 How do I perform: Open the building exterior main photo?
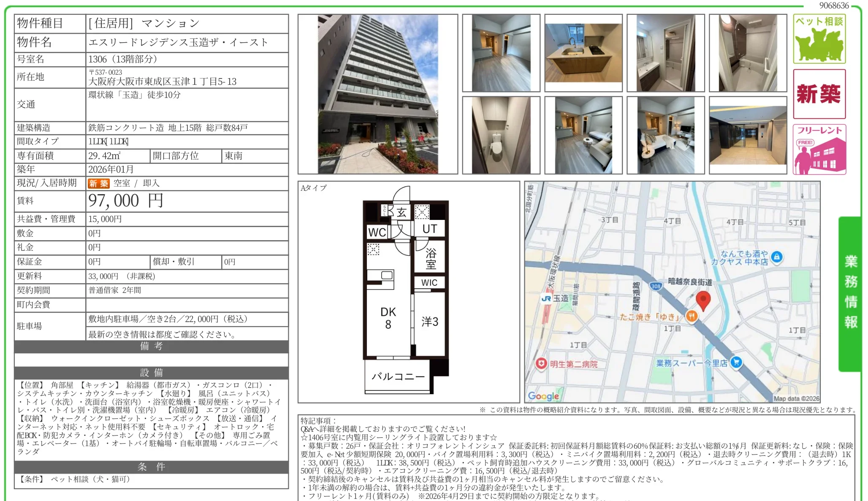377,94
